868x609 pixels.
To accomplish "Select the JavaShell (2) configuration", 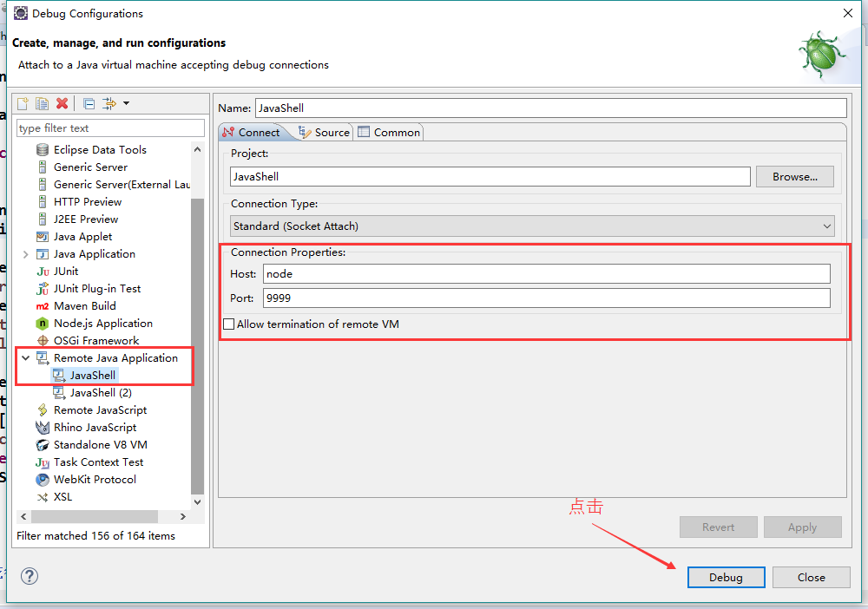I will click(101, 393).
